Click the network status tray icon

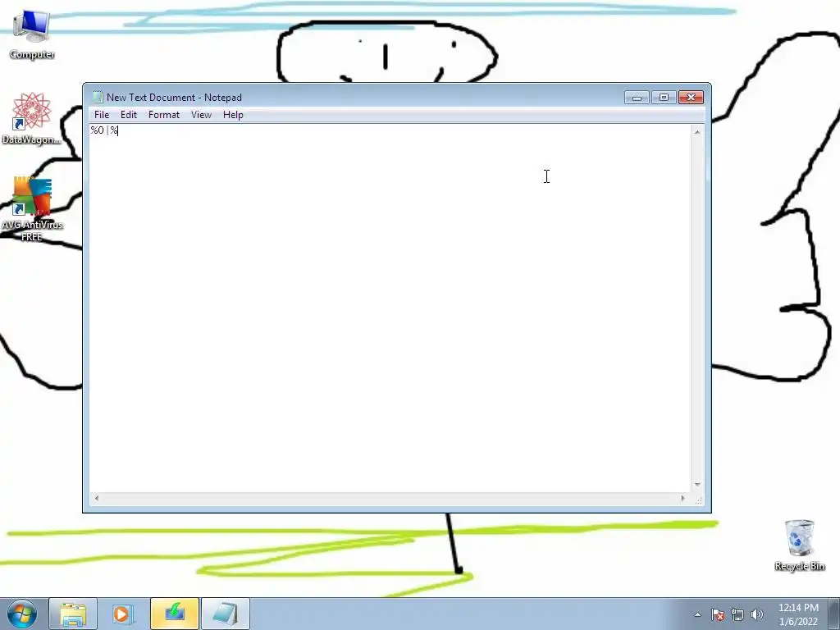(x=737, y=614)
